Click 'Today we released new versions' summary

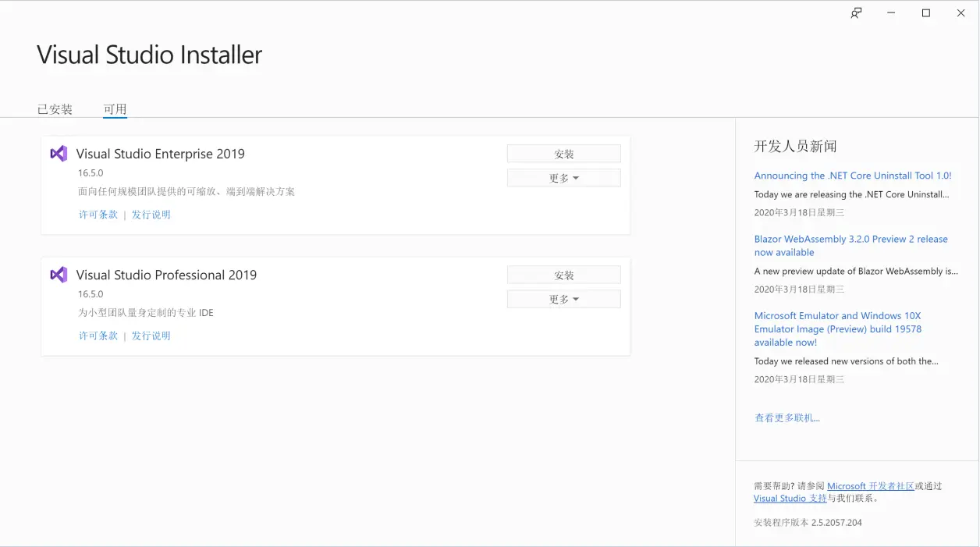tap(847, 361)
